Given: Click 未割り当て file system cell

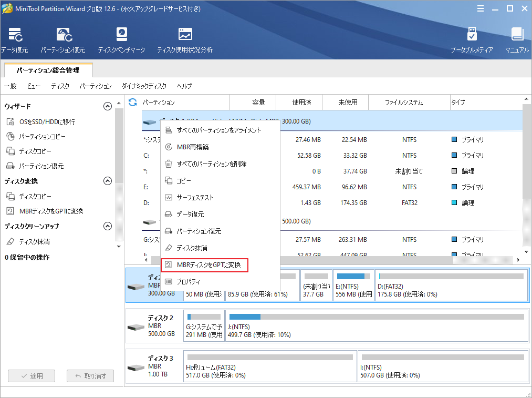Looking at the screenshot, I should (x=409, y=171).
